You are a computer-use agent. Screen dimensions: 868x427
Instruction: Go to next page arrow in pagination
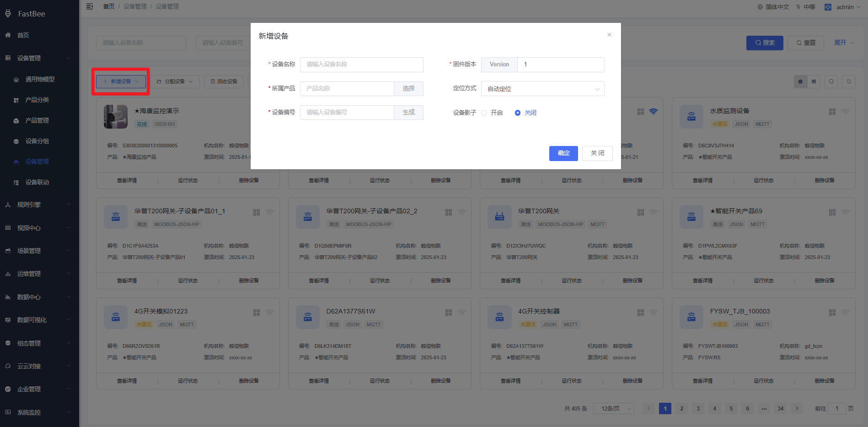pyautogui.click(x=797, y=408)
